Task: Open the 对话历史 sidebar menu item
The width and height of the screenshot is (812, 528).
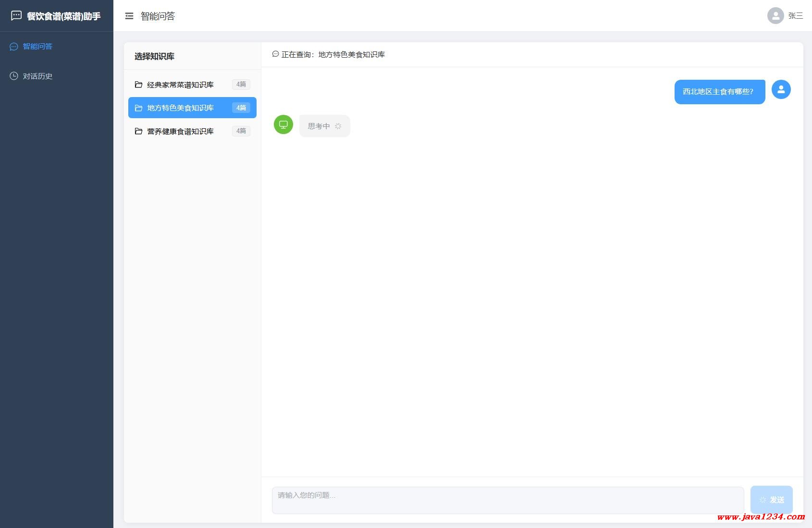Action: 37,76
